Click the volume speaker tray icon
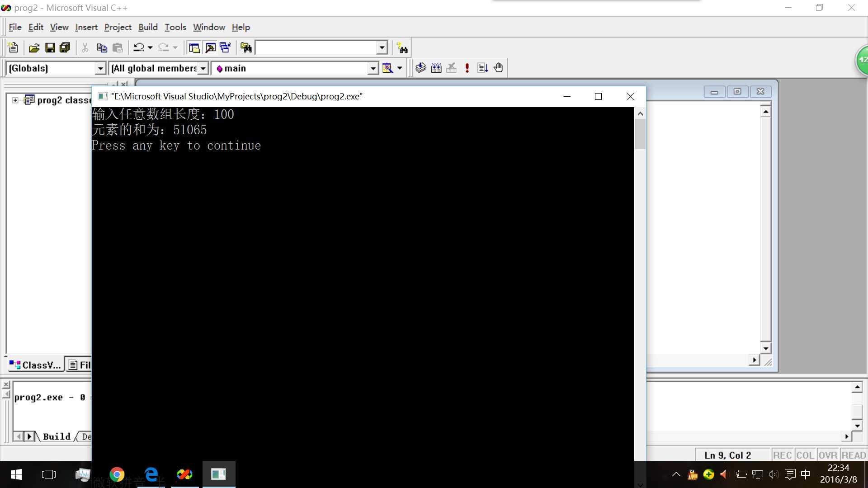Viewport: 868px width, 488px height. click(x=774, y=474)
